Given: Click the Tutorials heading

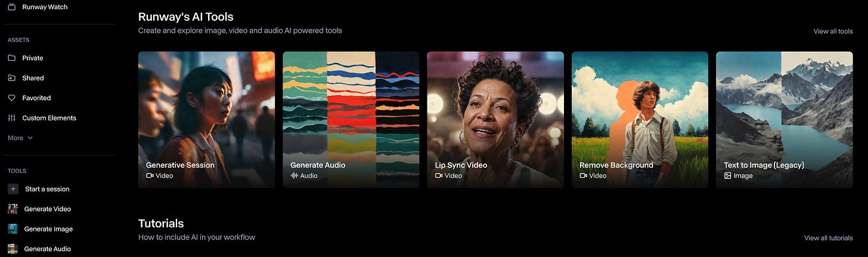Looking at the screenshot, I should 161,224.
